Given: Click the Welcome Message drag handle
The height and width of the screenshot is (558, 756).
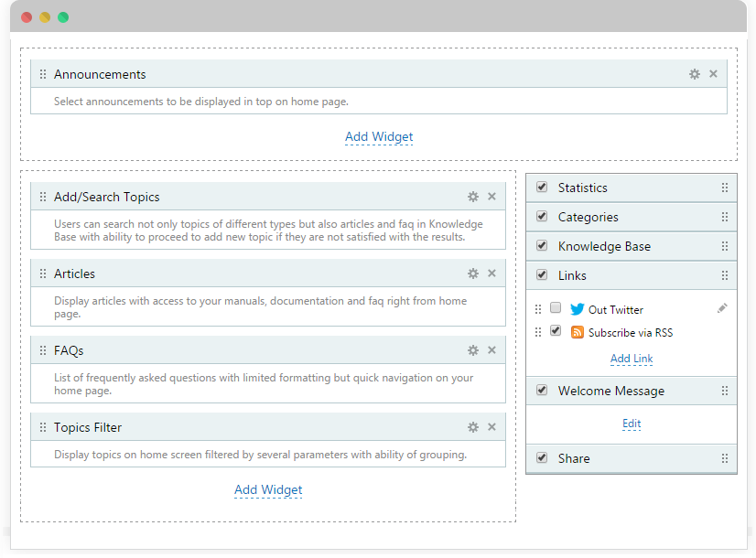Looking at the screenshot, I should click(x=725, y=391).
